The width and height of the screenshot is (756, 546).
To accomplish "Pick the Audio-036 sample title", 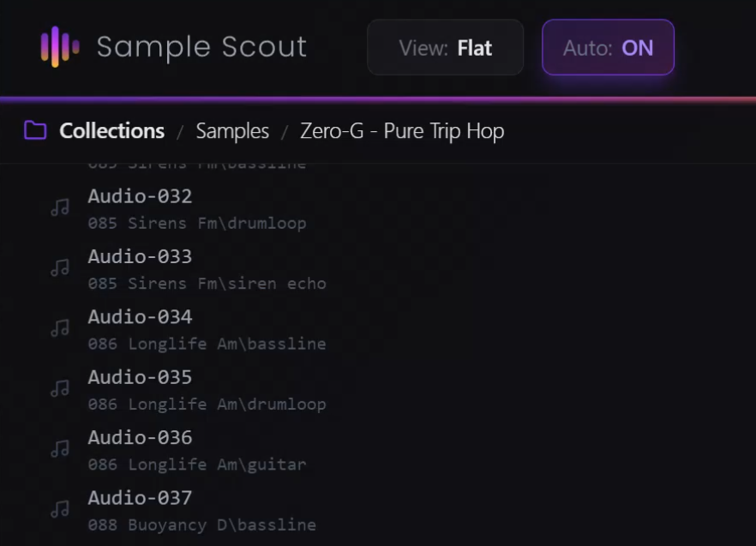I will click(x=140, y=437).
